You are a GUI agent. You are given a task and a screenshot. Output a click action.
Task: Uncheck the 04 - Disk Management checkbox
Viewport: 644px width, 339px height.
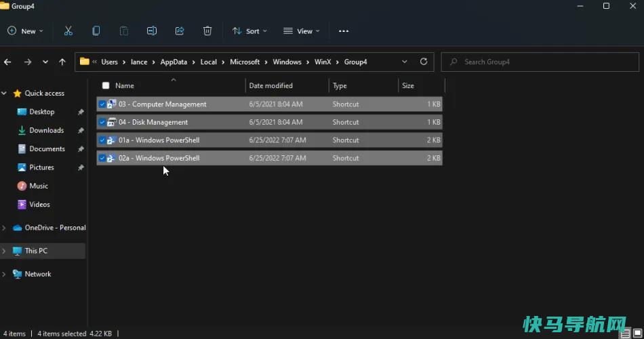point(102,122)
